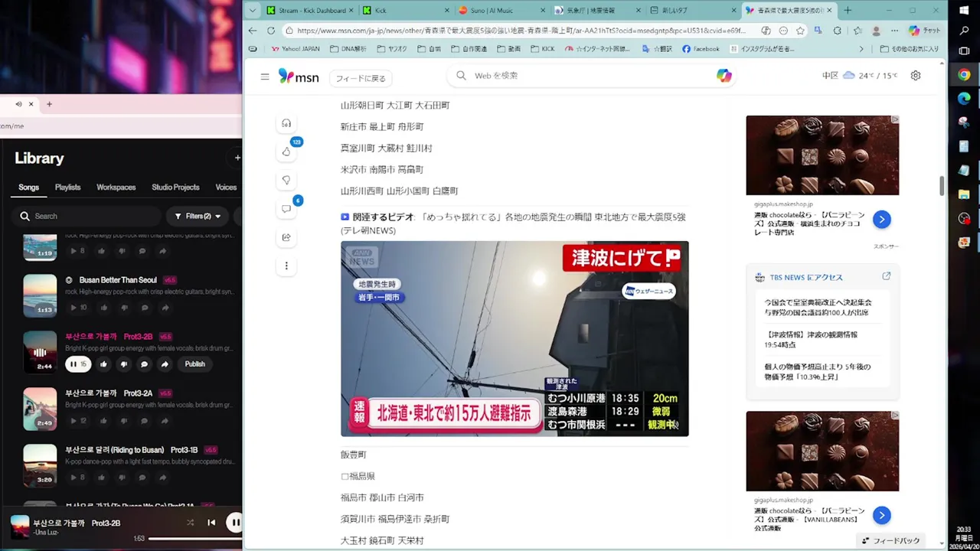Open Copilot icon in msn search bar
This screenshot has width=980, height=551.
point(724,75)
